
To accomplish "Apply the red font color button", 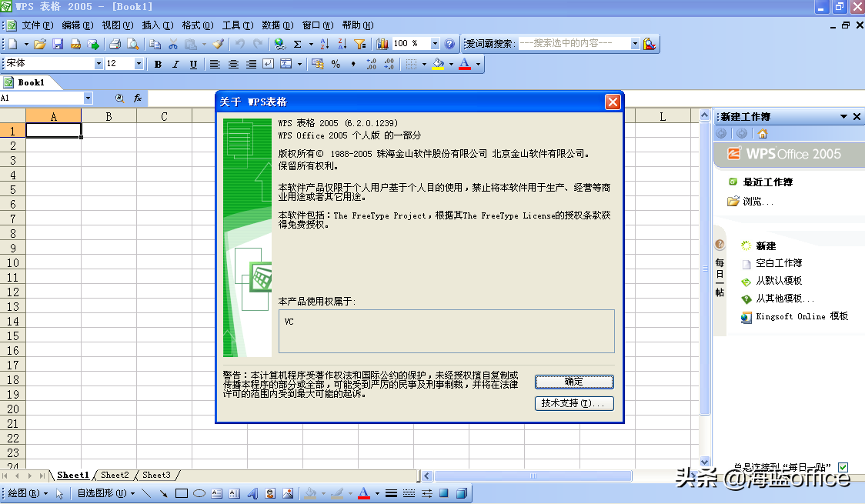I will tap(465, 64).
